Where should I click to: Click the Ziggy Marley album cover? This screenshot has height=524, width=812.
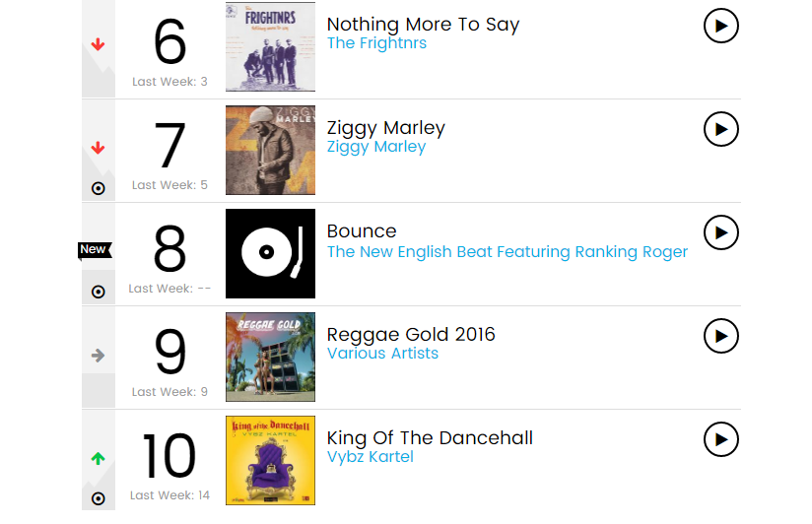(x=270, y=150)
